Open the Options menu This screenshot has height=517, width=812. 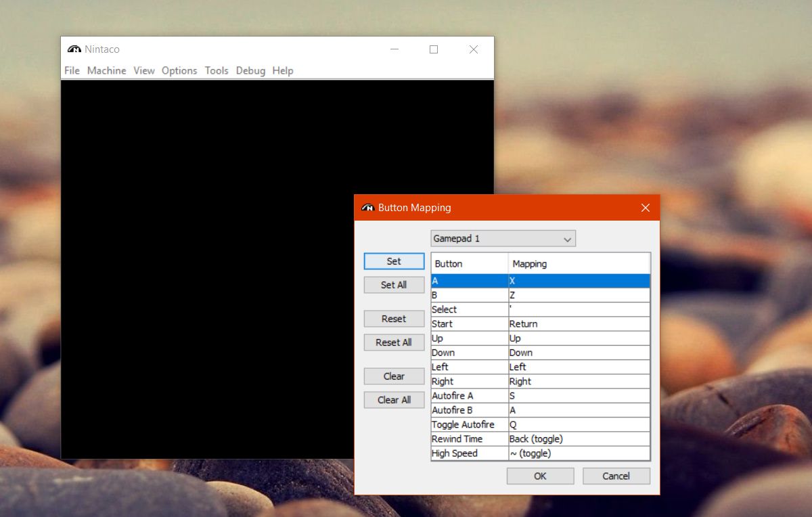click(x=179, y=70)
